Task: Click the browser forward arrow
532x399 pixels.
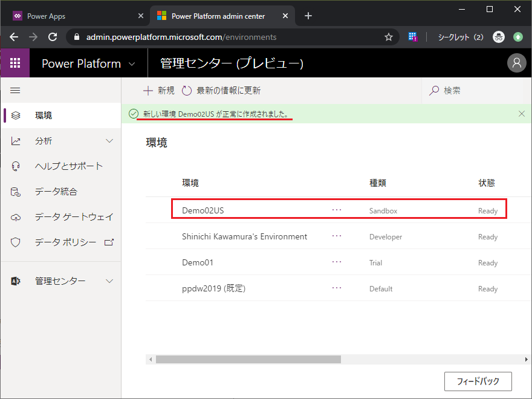Action: (x=33, y=37)
